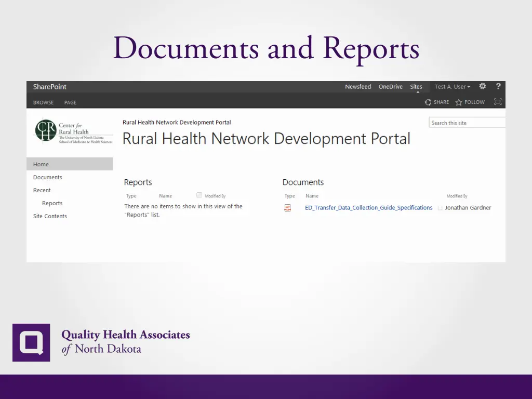Sort Reports list by Modified By column
The width and height of the screenshot is (532, 399).
[x=215, y=196]
